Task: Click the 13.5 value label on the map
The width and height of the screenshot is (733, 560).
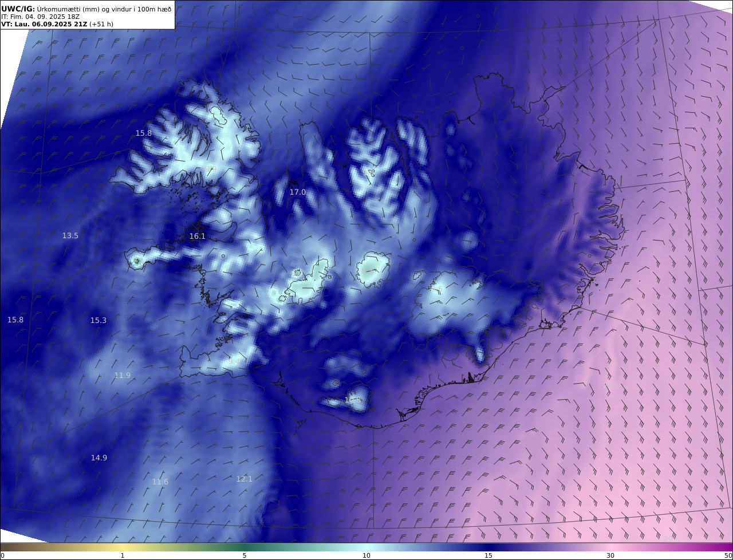Action: point(70,235)
